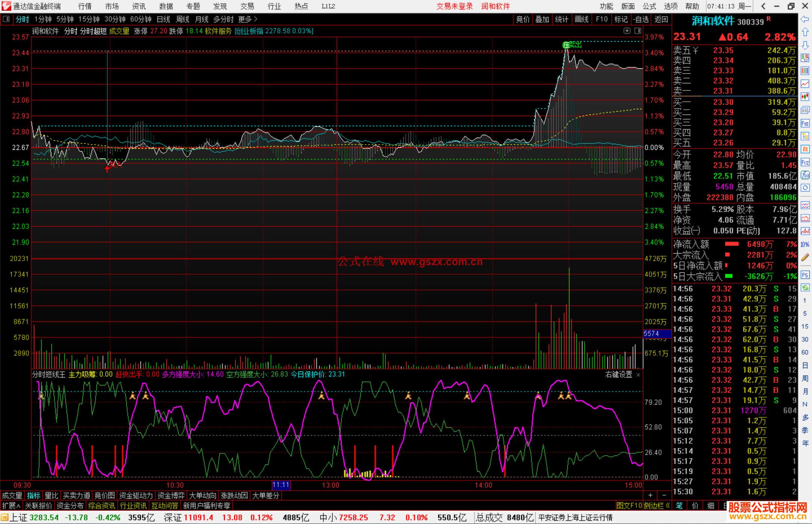
Task: Toggle the side panel icon above chart
Action: pyautogui.click(x=638, y=31)
